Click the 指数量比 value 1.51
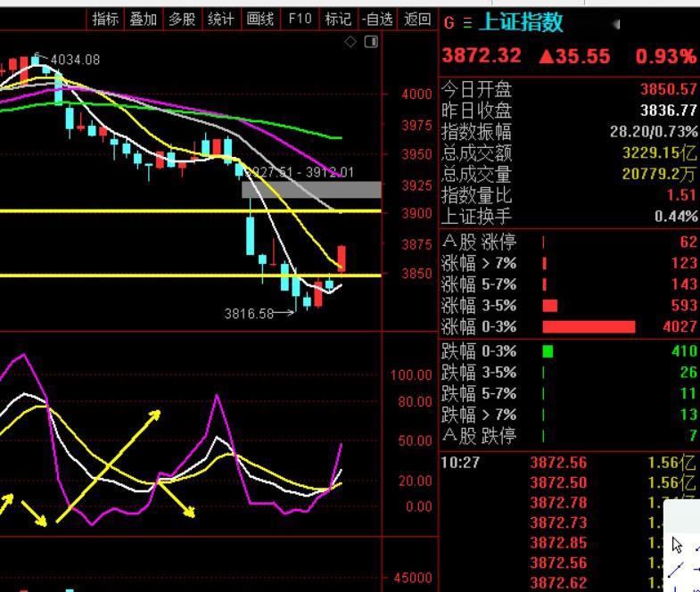700x592 pixels. 681,195
